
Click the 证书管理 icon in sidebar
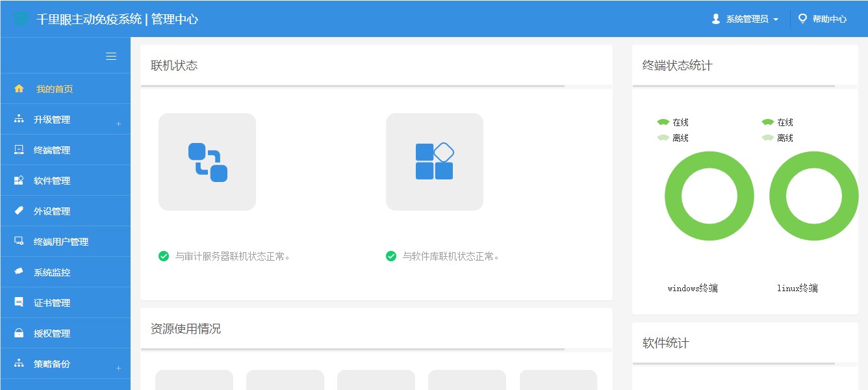(19, 303)
